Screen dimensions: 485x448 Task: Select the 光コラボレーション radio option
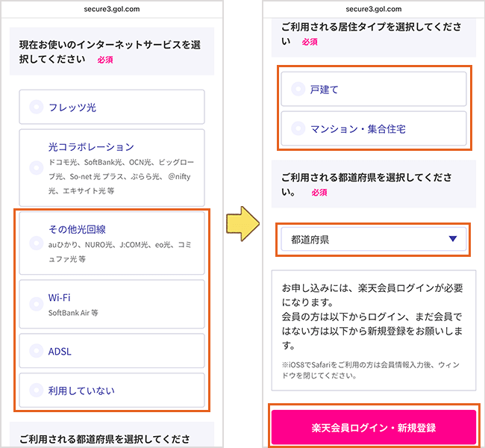pos(112,168)
